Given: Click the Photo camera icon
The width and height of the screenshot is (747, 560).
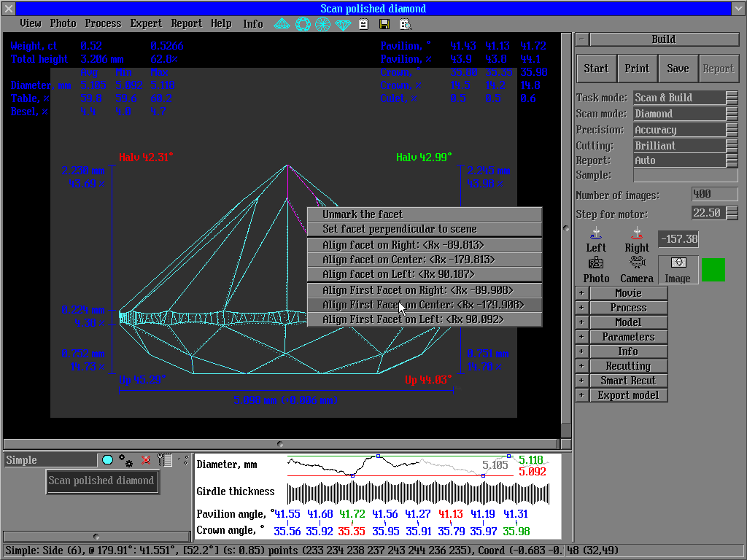Looking at the screenshot, I should (596, 264).
